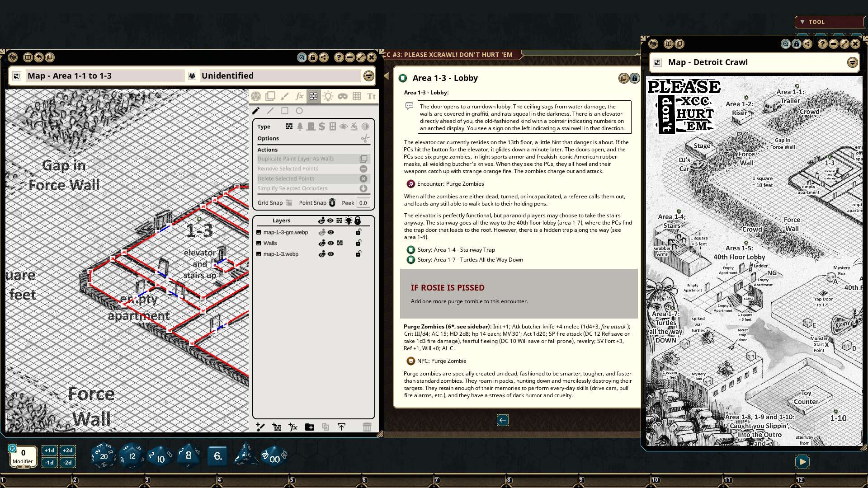The image size is (868, 488).
Task: Switch to the grid settings tab
Action: pos(357,96)
